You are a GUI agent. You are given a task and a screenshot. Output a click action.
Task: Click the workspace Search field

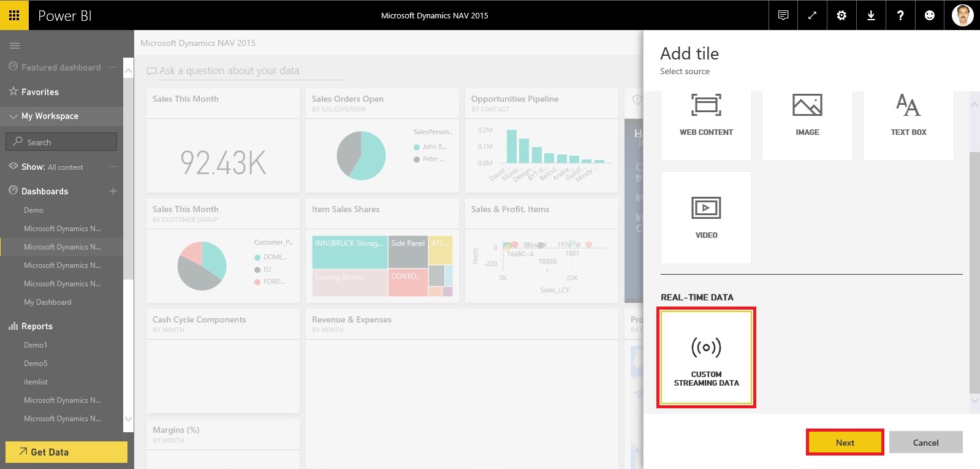point(61,142)
